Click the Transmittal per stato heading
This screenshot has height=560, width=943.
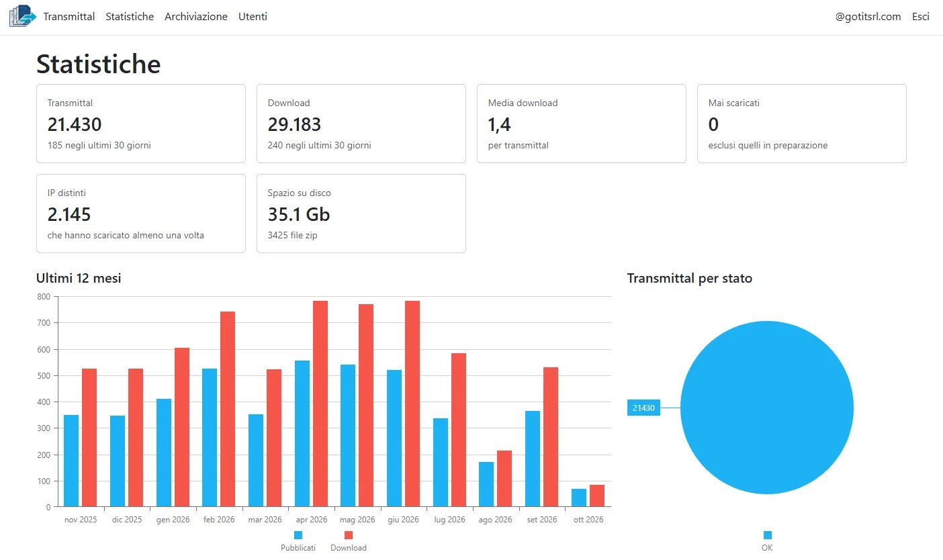[690, 278]
